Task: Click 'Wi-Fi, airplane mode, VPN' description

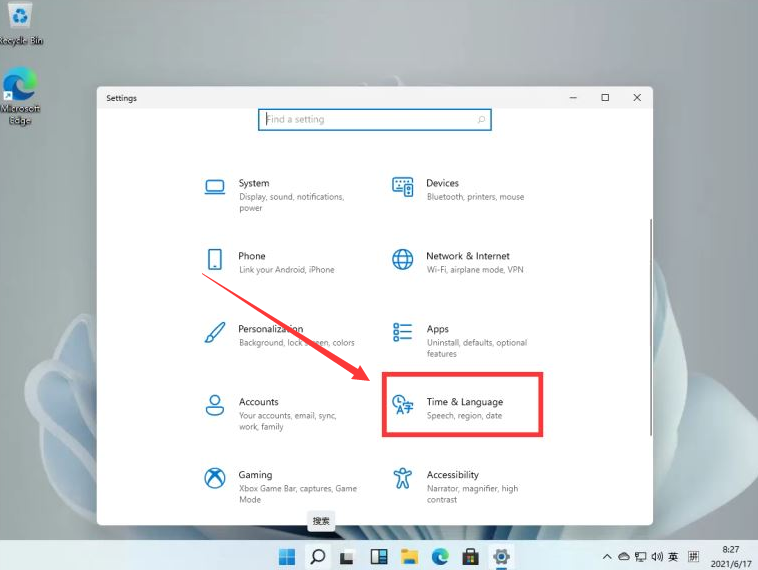Action: tap(475, 270)
